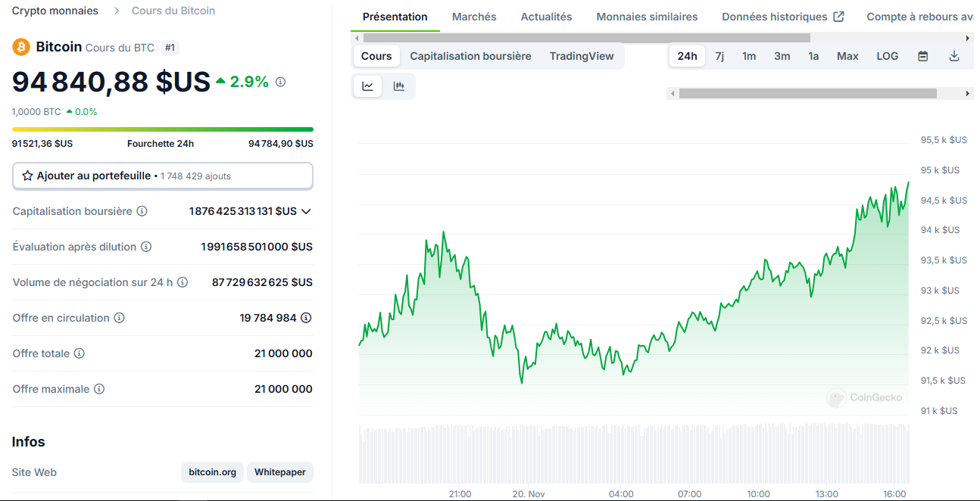Click the download chart data icon
This screenshot has height=501, width=980.
(x=953, y=56)
